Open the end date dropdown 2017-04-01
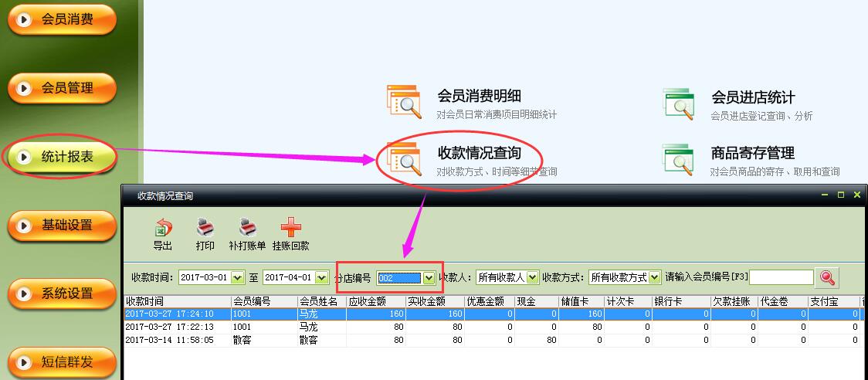Screen dimensions: 868x380 click(x=322, y=277)
